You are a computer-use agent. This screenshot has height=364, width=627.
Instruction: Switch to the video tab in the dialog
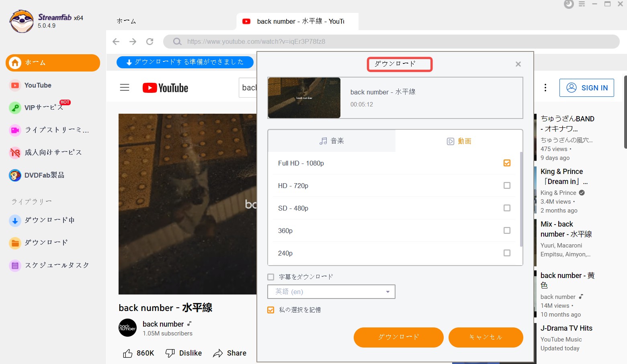point(459,141)
